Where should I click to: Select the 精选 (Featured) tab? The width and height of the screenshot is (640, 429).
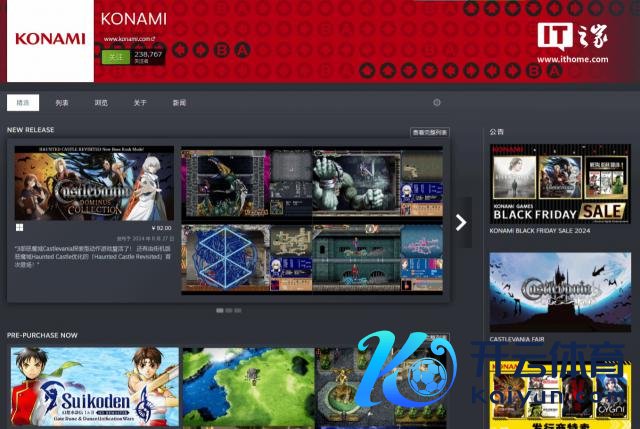(23, 102)
